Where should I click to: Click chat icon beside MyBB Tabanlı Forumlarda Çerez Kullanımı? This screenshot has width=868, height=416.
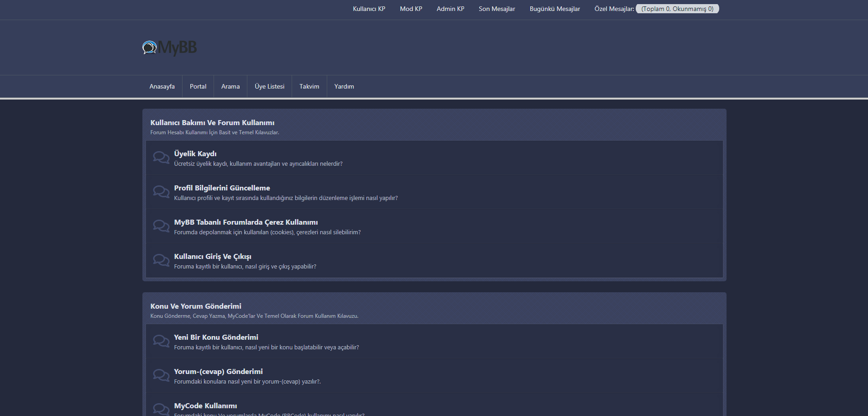click(x=161, y=226)
